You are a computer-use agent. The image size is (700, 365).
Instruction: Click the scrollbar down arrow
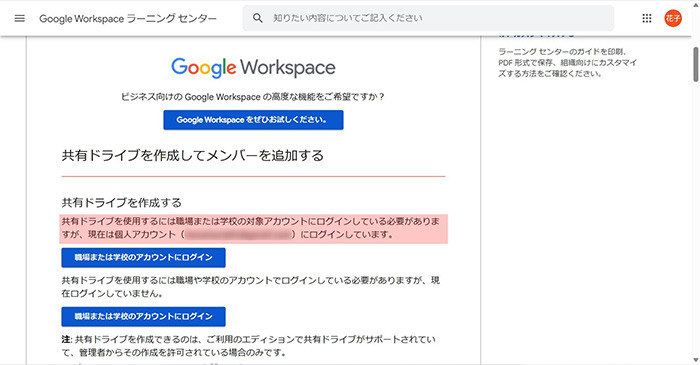(x=696, y=360)
